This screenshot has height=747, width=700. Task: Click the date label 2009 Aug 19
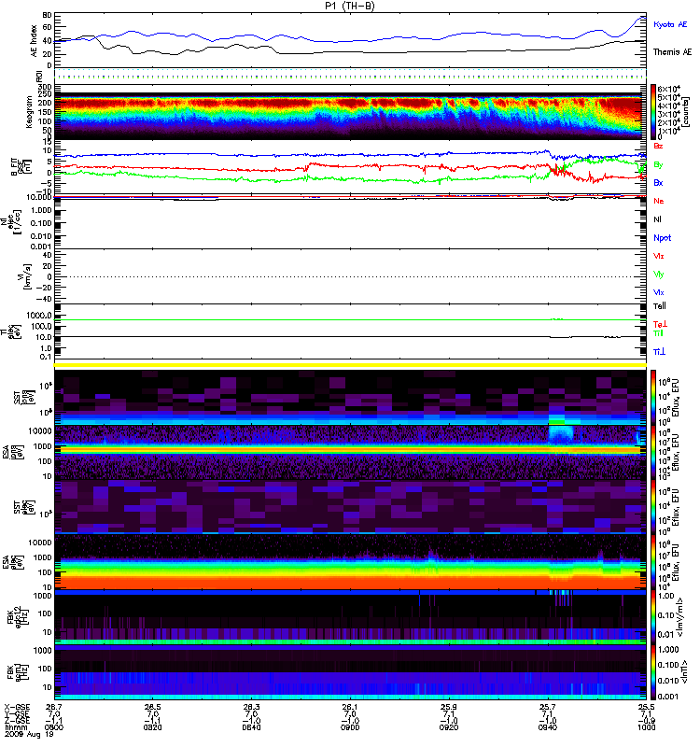(x=29, y=735)
